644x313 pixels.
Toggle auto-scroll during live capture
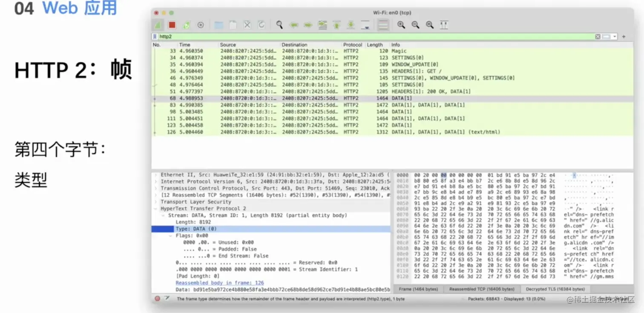click(x=365, y=25)
